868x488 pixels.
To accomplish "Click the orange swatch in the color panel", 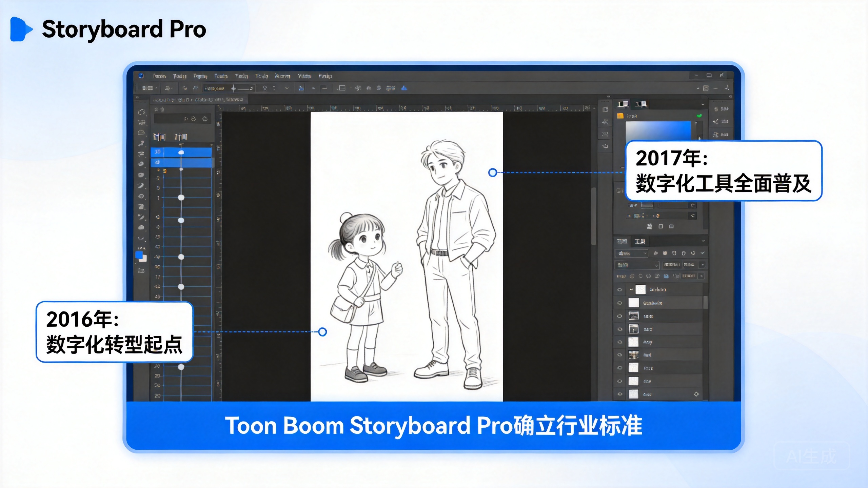I will coord(620,116).
